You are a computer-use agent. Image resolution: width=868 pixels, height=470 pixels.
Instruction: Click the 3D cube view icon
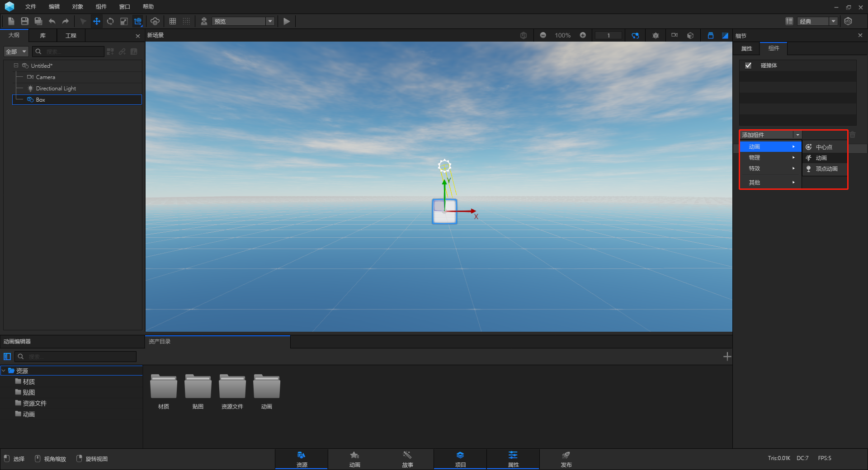pyautogui.click(x=690, y=35)
